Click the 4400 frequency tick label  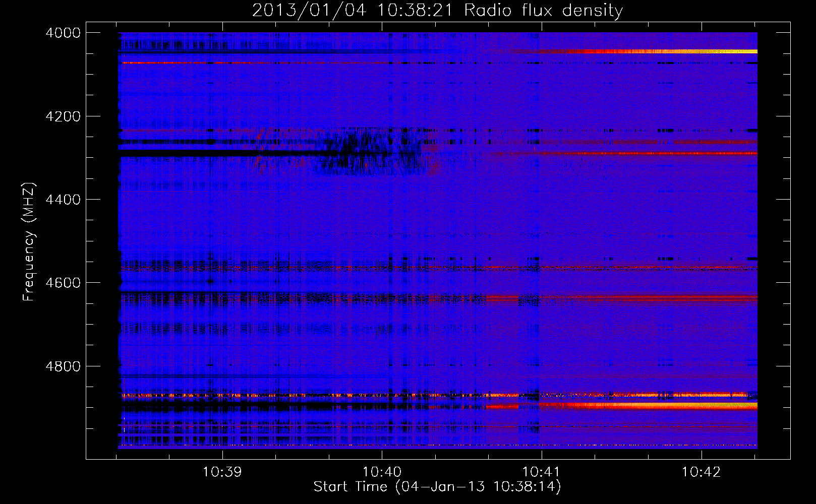[63, 200]
